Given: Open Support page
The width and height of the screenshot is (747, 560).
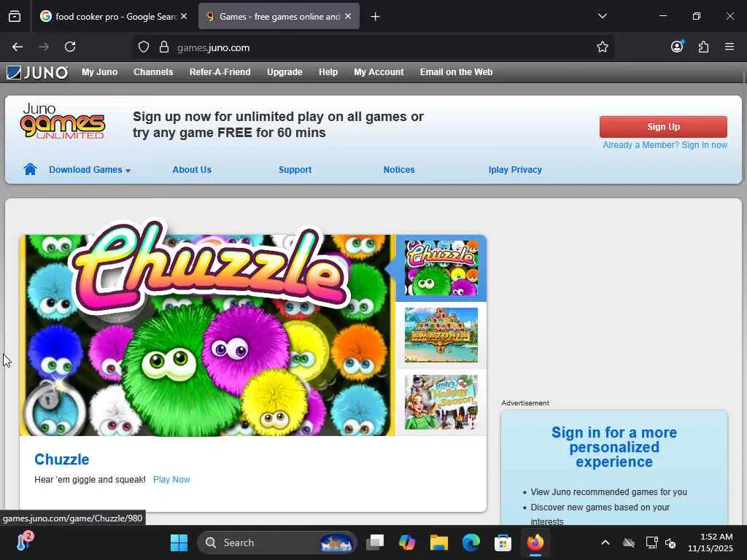Looking at the screenshot, I should (295, 169).
